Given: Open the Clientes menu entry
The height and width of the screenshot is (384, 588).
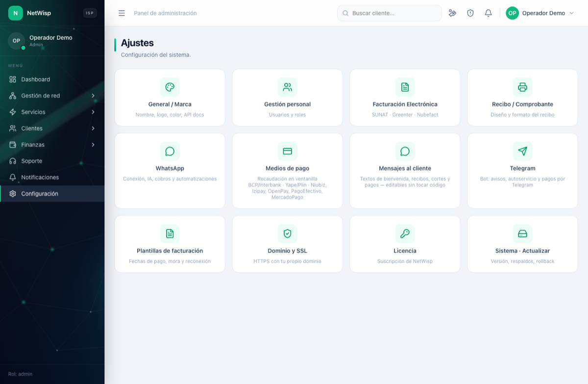Looking at the screenshot, I should 52,128.
